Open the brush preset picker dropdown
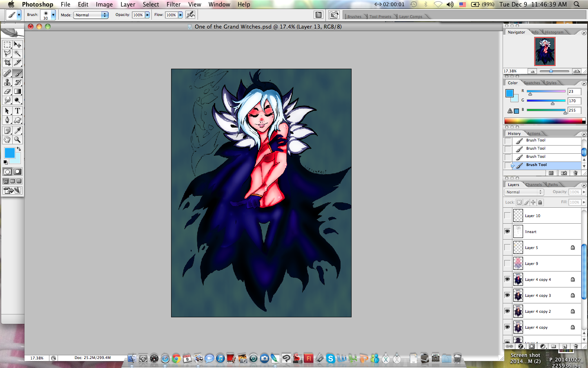Screen dimensions: 588x368 [53, 15]
